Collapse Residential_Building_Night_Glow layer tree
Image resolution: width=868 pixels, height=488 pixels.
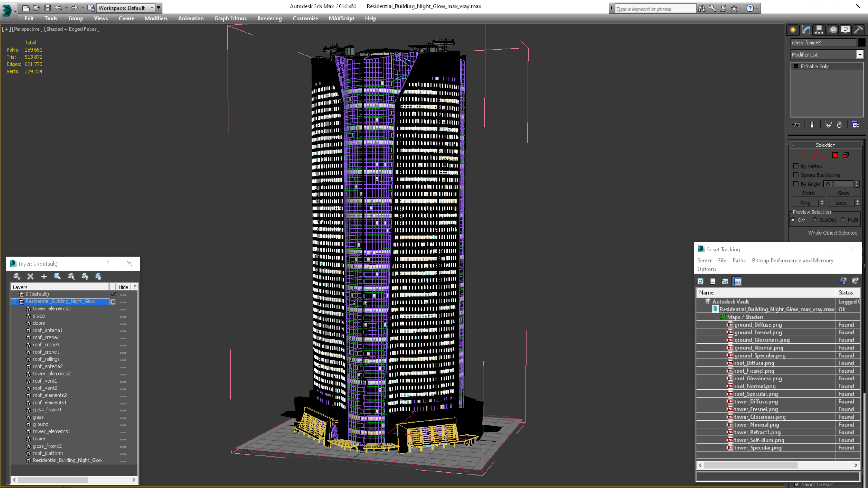pyautogui.click(x=14, y=302)
